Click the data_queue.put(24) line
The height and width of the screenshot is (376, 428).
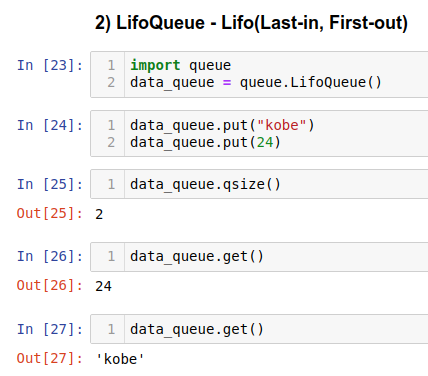coord(205,142)
